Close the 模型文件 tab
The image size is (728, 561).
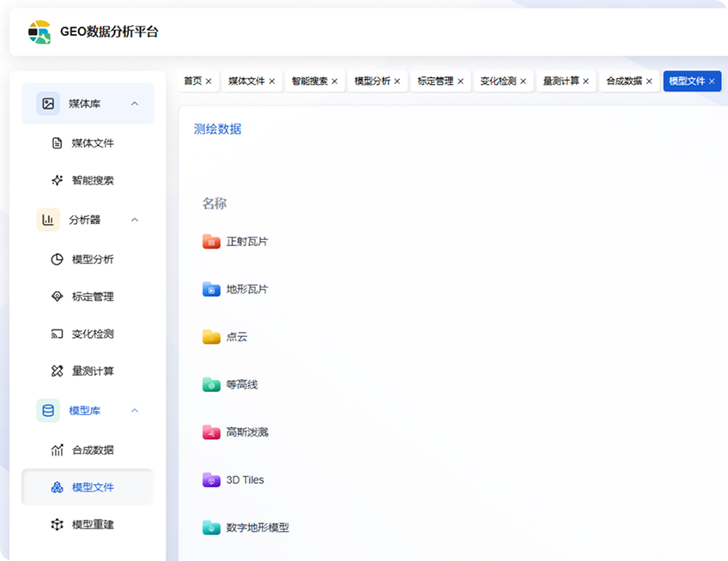coord(712,81)
